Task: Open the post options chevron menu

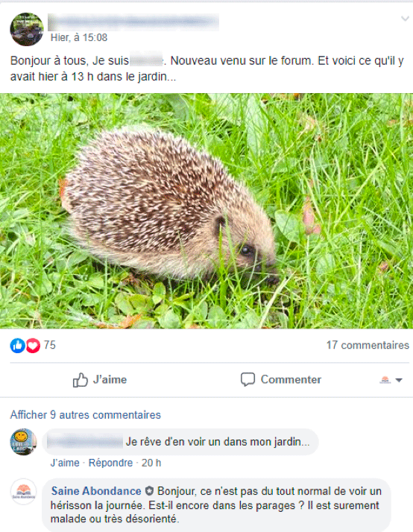Action: tap(405, 19)
